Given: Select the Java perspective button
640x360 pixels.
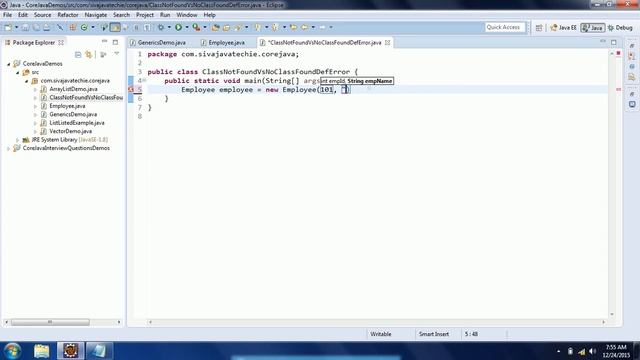Looking at the screenshot, I should click(593, 28).
